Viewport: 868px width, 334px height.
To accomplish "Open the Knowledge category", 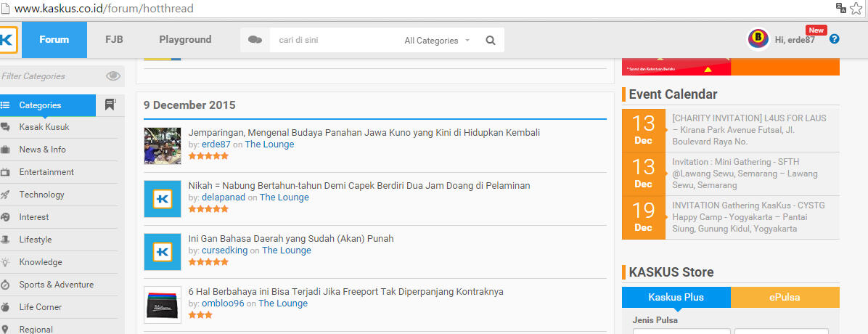I will [41, 262].
